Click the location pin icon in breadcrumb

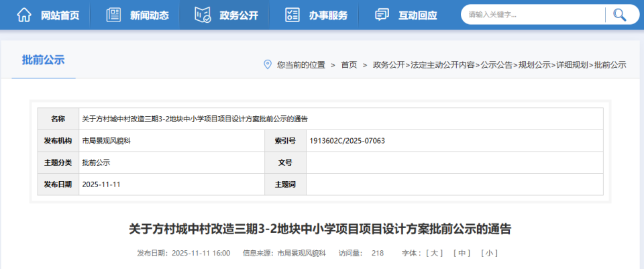[x=268, y=64]
